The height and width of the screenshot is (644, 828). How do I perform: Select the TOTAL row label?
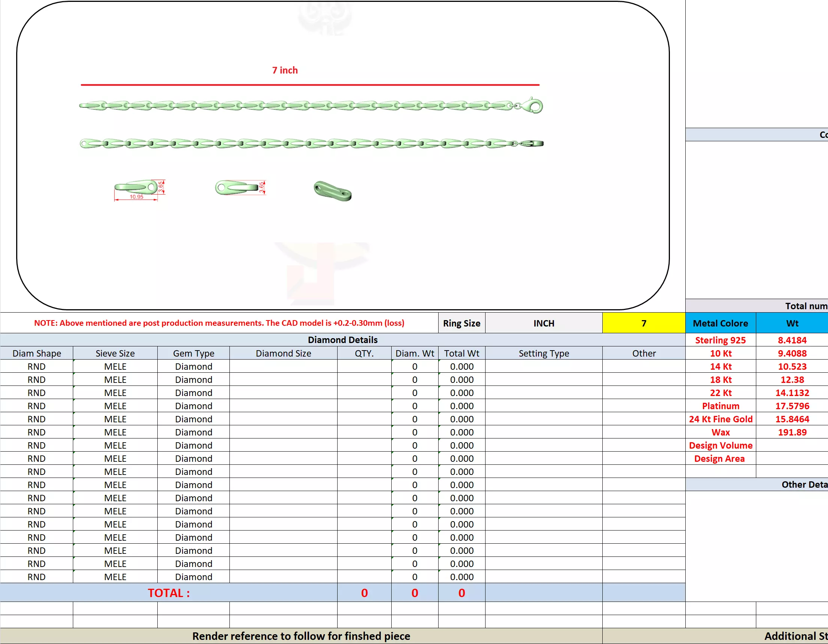point(168,593)
